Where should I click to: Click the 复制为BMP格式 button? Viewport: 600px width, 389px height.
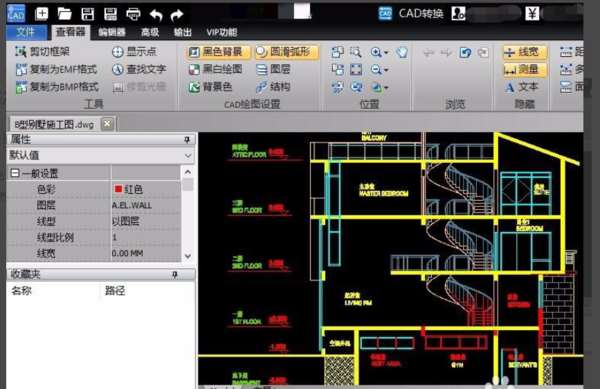(57, 87)
